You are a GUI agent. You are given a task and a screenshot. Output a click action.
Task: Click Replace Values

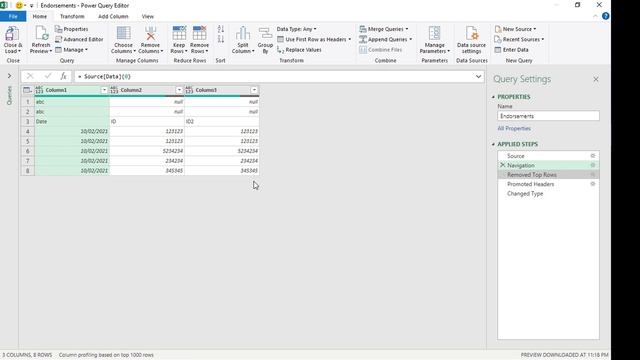point(299,50)
